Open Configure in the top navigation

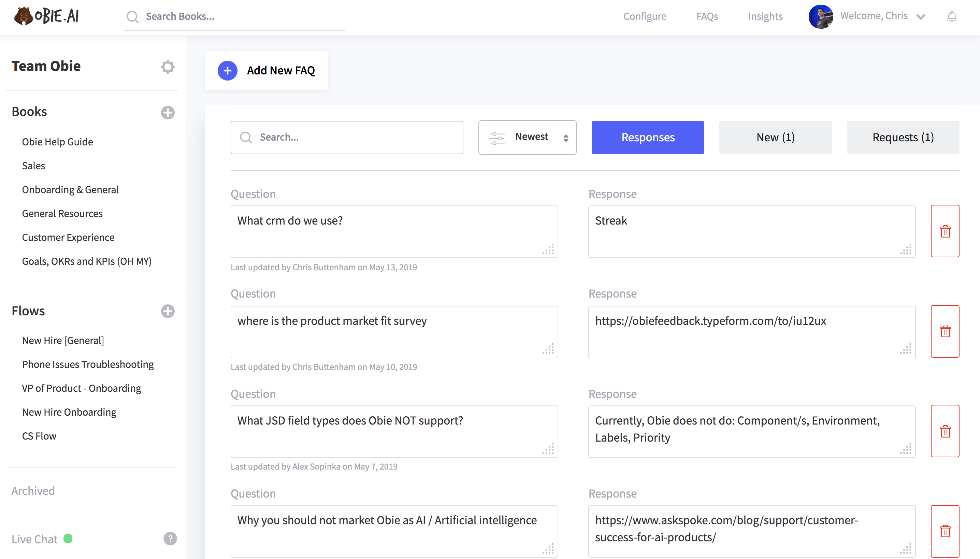(x=645, y=16)
